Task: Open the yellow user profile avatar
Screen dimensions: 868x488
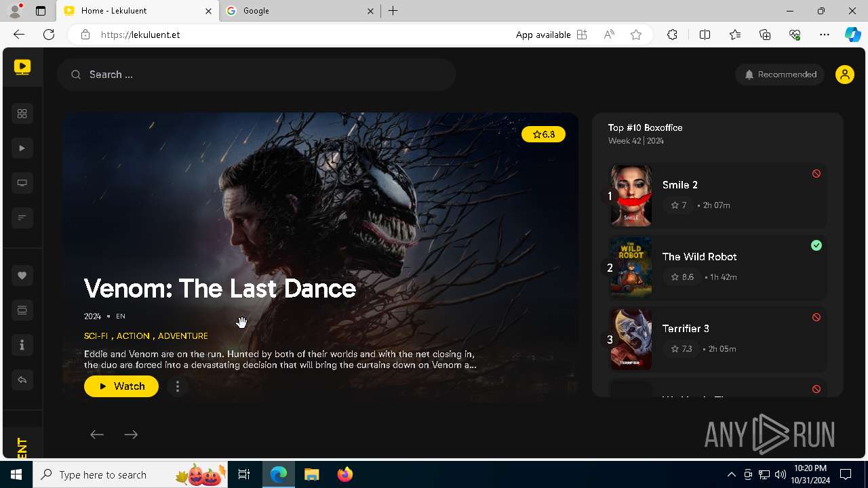Action: pyautogui.click(x=845, y=75)
